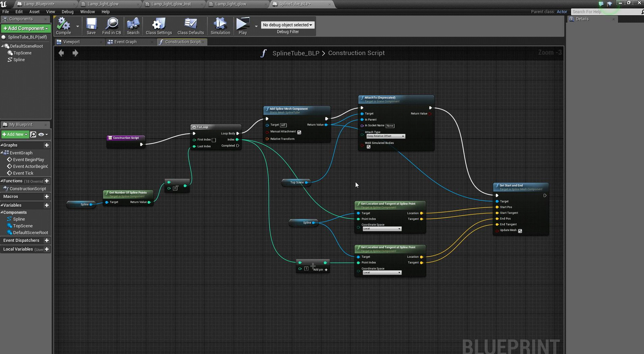Image resolution: width=644 pixels, height=354 pixels.
Task: Toggle Manual Attachment checkbox
Action: (299, 132)
